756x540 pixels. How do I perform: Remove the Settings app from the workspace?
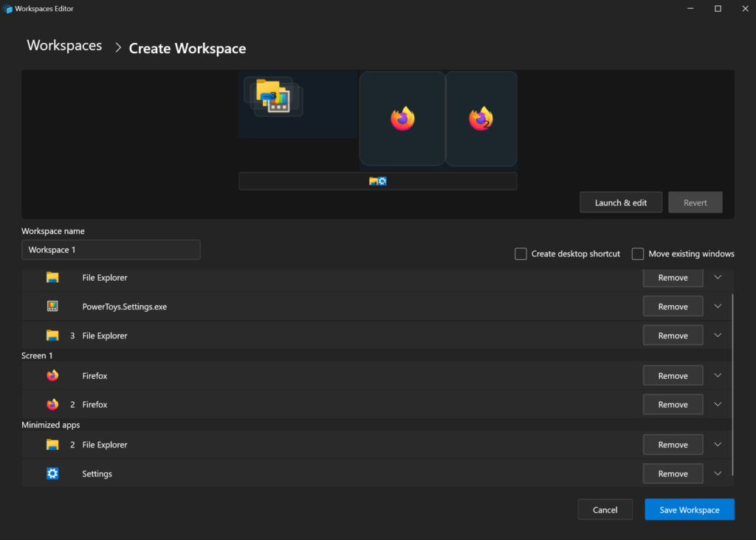tap(673, 474)
